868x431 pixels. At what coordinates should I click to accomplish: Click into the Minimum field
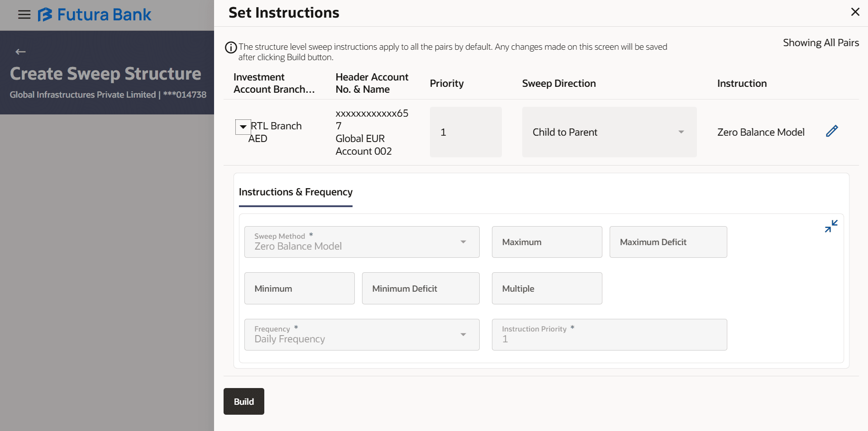pyautogui.click(x=299, y=289)
